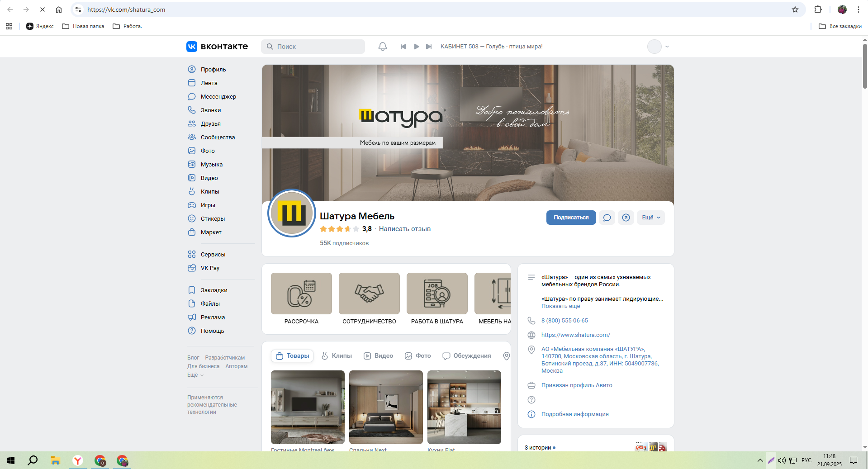Click the Шатура Мебель community avatar
Viewport: 868px width, 469px height.
tap(292, 213)
